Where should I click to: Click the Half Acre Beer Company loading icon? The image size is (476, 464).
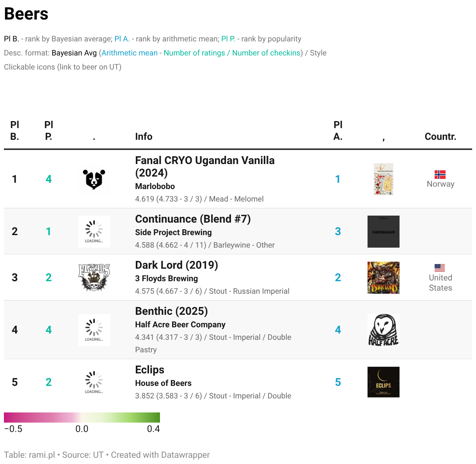tap(94, 330)
